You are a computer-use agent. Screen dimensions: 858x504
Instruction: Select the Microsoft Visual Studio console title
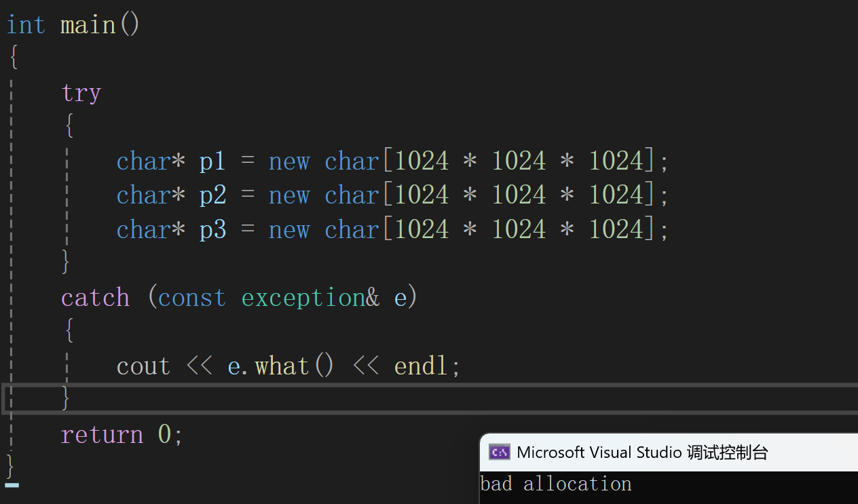tap(642, 452)
